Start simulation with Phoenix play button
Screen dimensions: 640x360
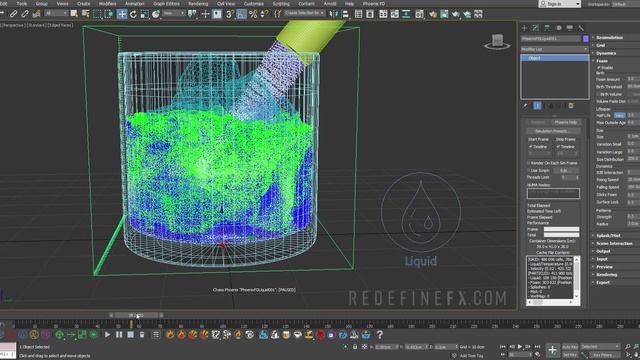(107, 335)
